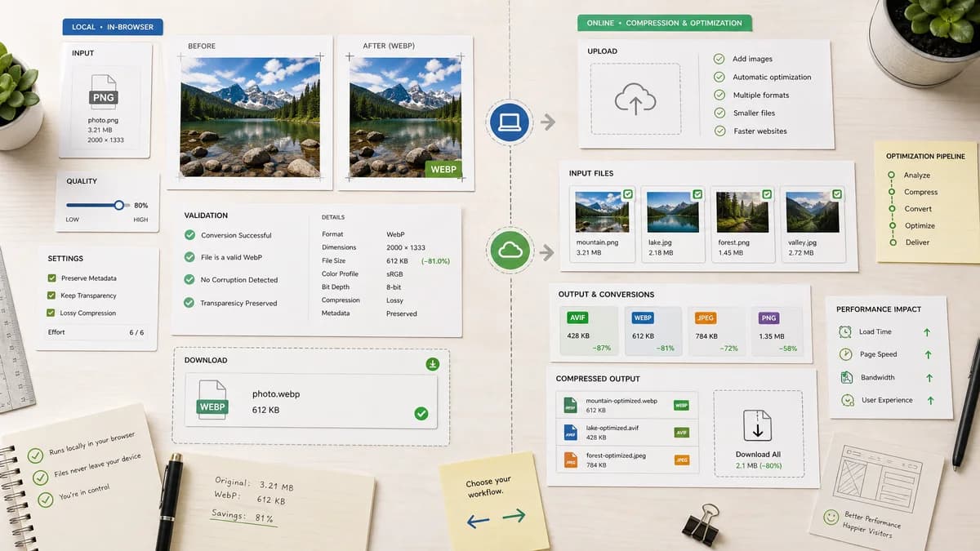This screenshot has width=980, height=551.
Task: Click the Deliver step in Optimization Pipeline
Action: (917, 242)
